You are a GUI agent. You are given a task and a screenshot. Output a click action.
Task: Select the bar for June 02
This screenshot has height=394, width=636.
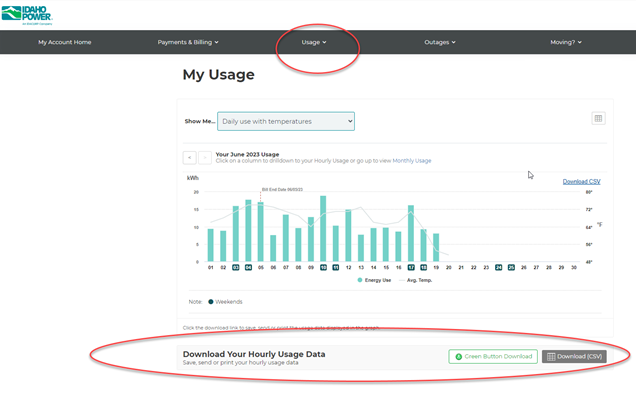tap(223, 246)
